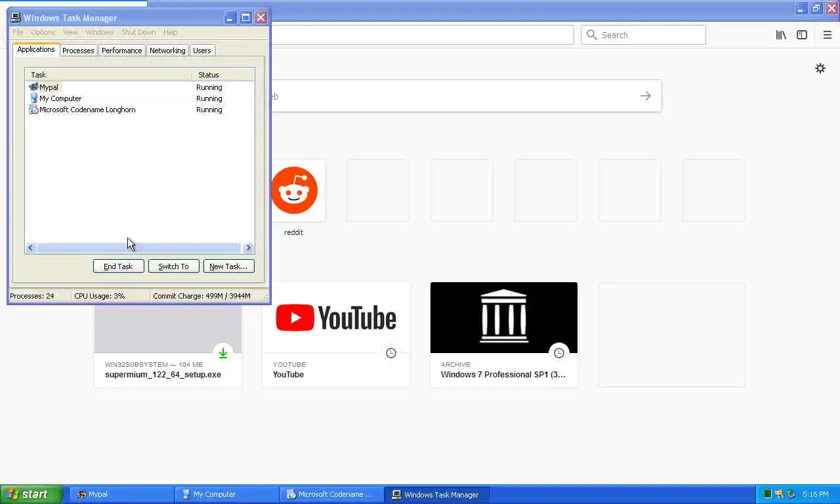Open the browser hamburger menu
This screenshot has width=840, height=504.
pos(827,35)
